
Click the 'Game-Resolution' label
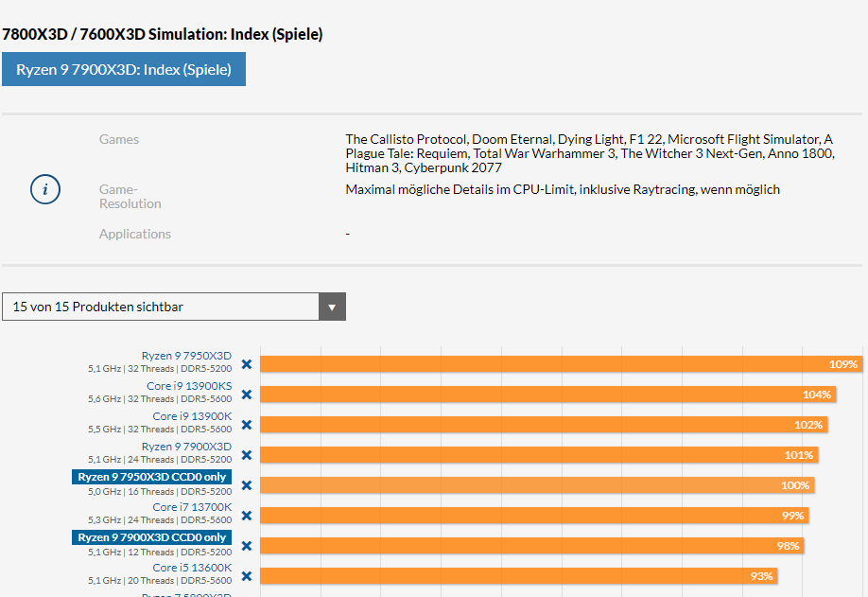pyautogui.click(x=130, y=197)
